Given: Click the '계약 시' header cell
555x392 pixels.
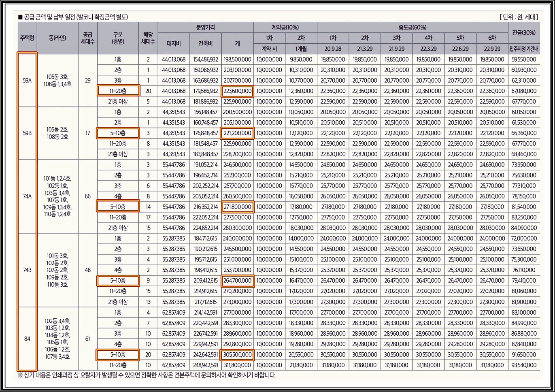Looking at the screenshot, I should coord(270,49).
